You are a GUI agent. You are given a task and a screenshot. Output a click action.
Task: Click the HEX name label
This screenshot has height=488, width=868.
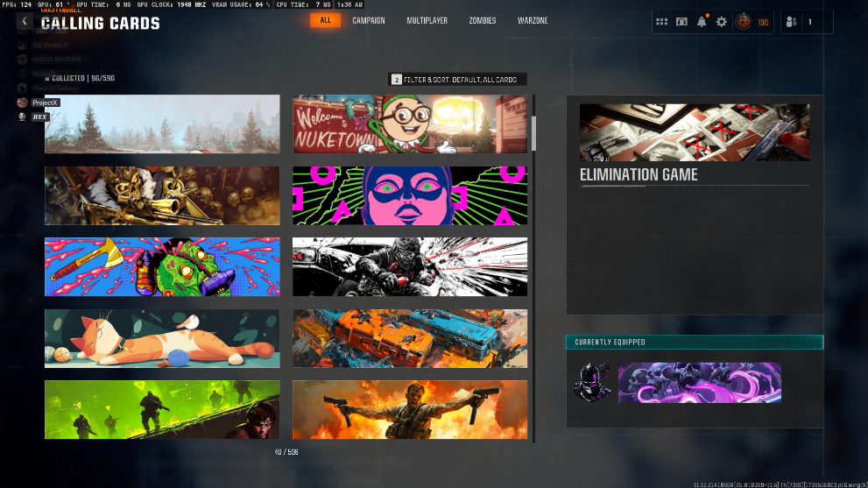[x=40, y=117]
